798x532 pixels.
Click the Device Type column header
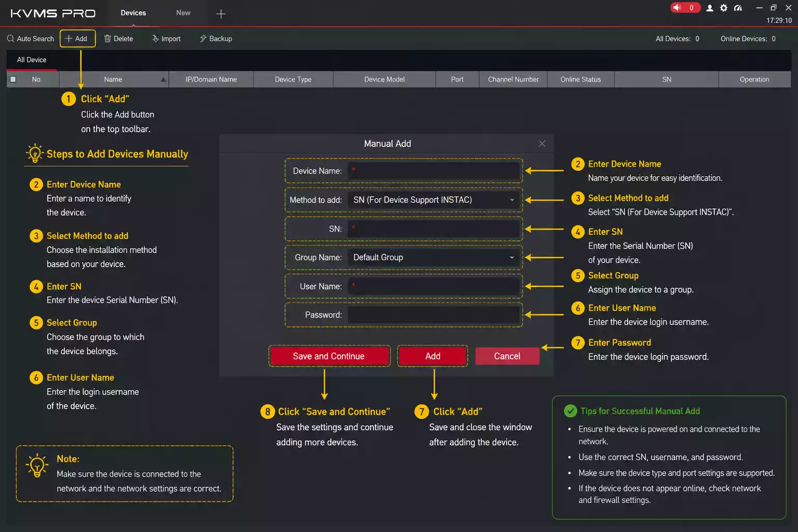[x=293, y=79]
